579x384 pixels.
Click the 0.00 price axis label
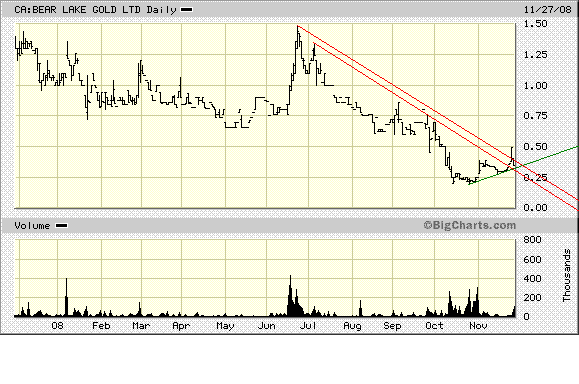point(535,208)
